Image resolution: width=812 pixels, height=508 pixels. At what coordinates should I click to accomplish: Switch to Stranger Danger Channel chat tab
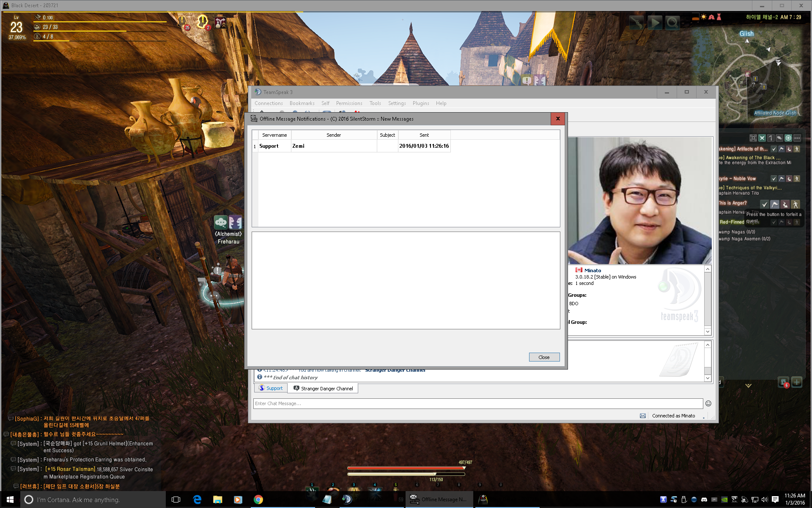323,388
